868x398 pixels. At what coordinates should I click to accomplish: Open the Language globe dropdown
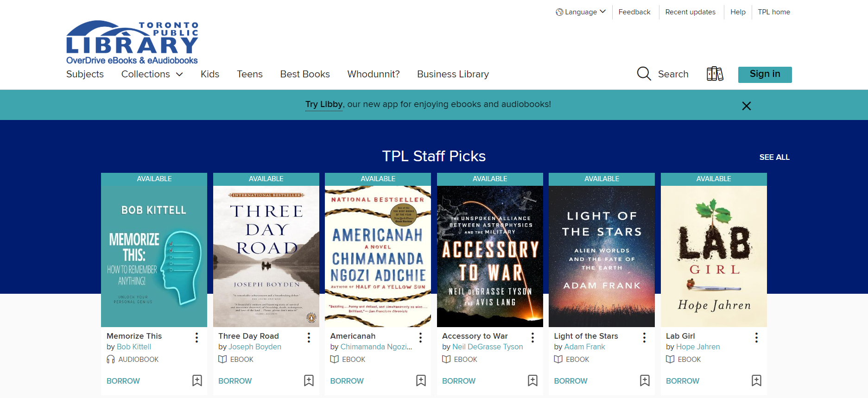[581, 12]
